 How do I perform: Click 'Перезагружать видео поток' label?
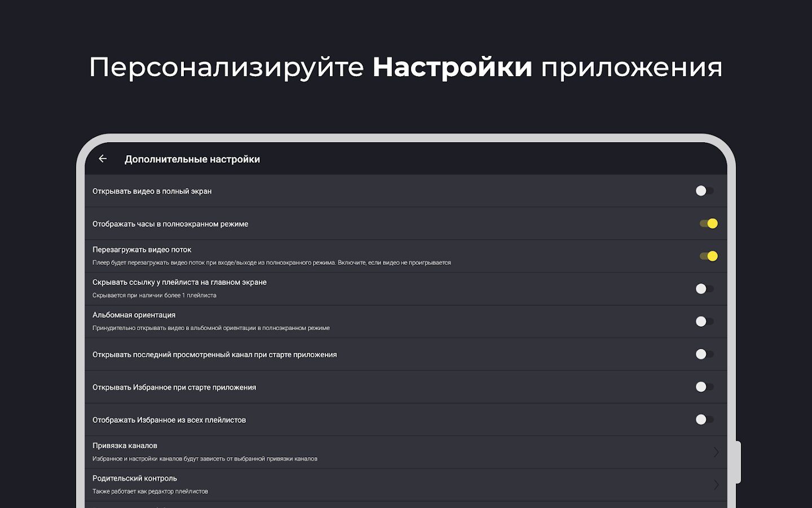coord(142,249)
